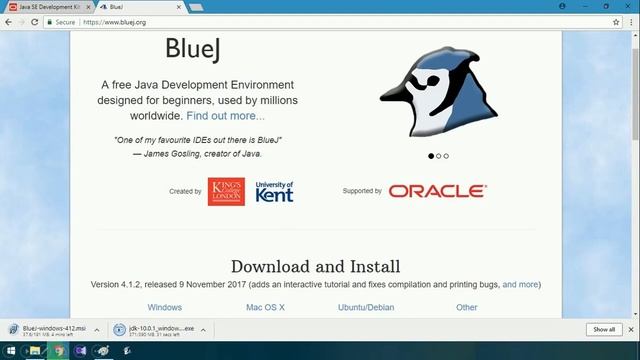
Task: Open a new browser tab
Action: pyautogui.click(x=196, y=7)
